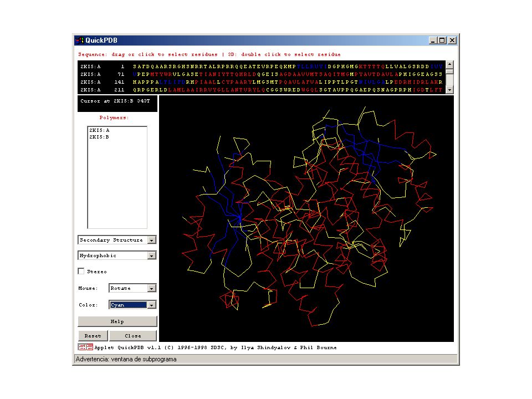Click the Help button
Screen dimensions: 532x399
point(117,321)
